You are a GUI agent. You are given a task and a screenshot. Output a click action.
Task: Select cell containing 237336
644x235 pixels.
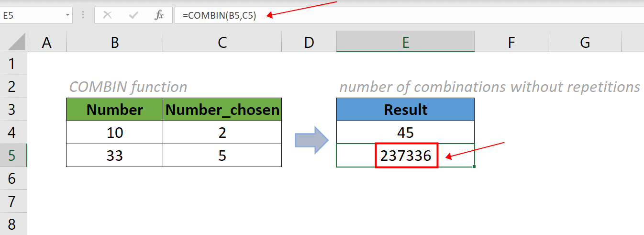(x=405, y=156)
